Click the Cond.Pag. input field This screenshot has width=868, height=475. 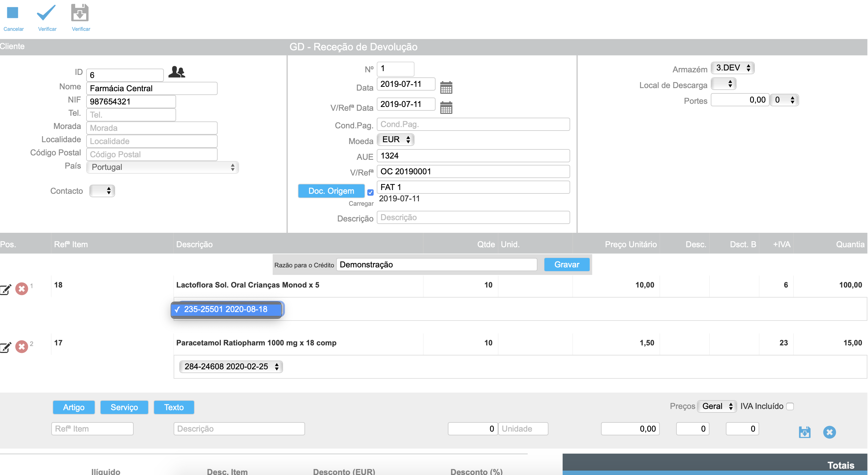click(x=473, y=124)
